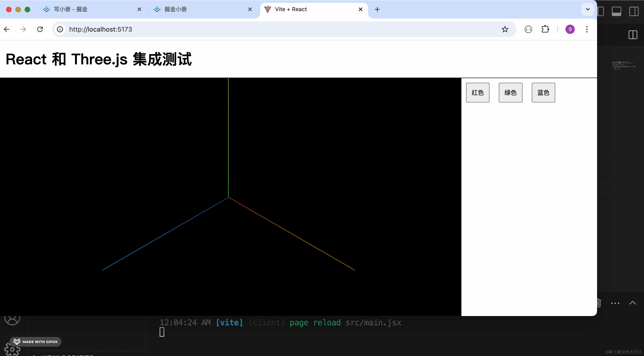Select the Vite + React tab

tap(314, 9)
